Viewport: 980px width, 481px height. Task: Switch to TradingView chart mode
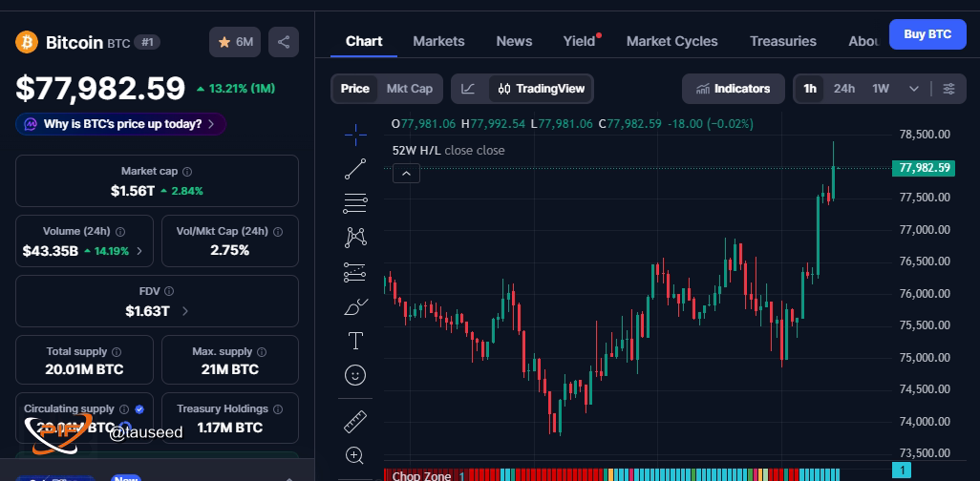542,89
